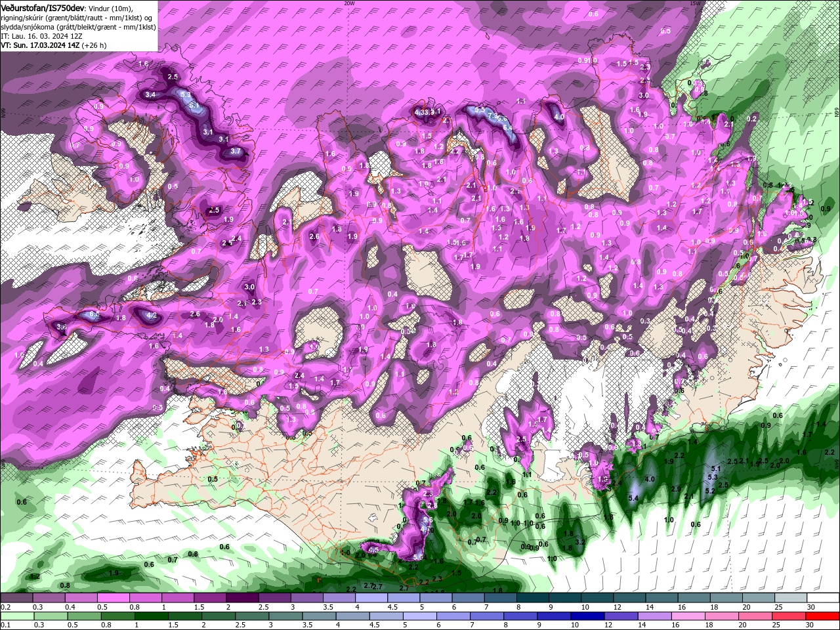Pick the bright pink 0.5–0.8 snow swatch
This screenshot has height=630, width=840.
point(113,598)
